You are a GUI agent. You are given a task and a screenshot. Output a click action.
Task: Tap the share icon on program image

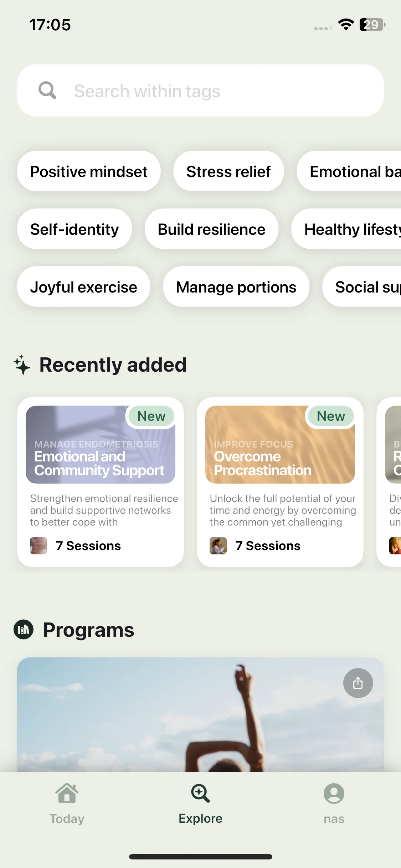pos(358,683)
